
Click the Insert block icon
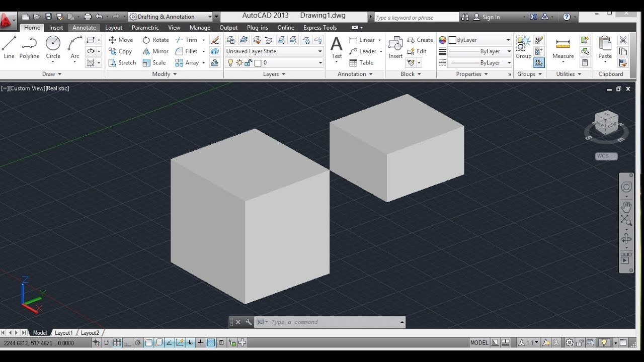tap(395, 48)
